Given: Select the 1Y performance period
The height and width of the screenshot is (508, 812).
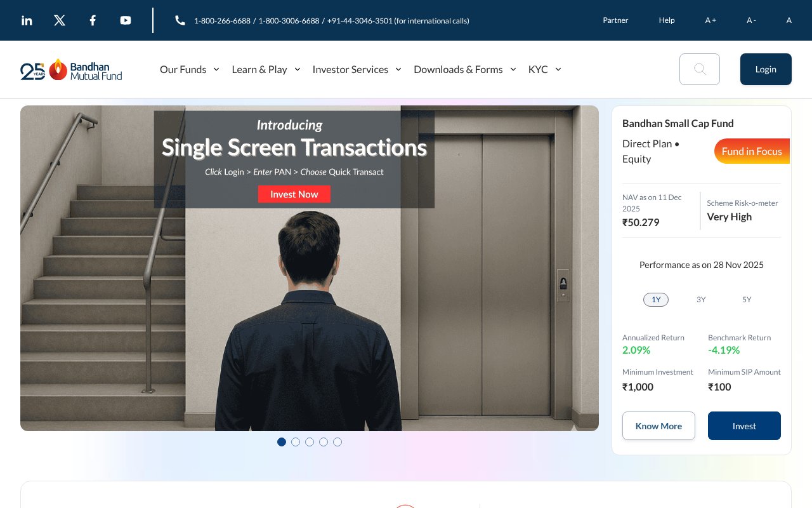Looking at the screenshot, I should click(656, 299).
